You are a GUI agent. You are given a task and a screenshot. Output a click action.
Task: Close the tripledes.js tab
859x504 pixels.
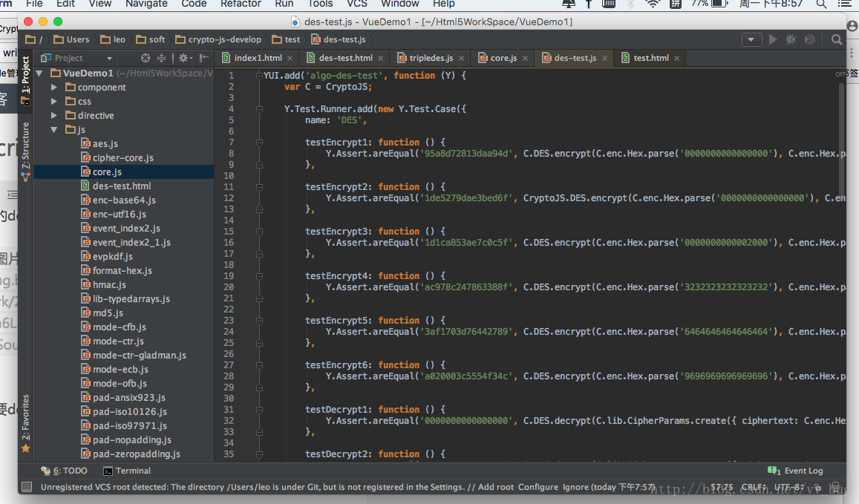pos(461,58)
